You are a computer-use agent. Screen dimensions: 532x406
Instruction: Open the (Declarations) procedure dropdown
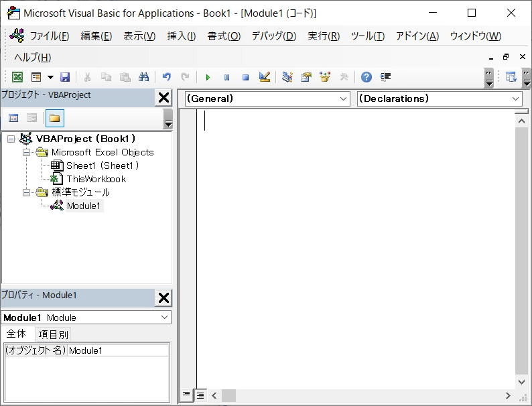(x=440, y=98)
